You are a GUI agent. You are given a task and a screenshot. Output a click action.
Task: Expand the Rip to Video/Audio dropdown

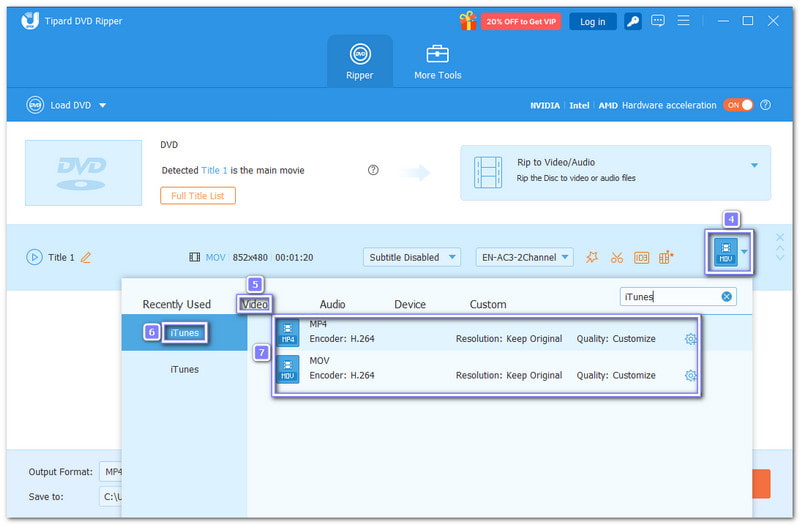(x=754, y=165)
